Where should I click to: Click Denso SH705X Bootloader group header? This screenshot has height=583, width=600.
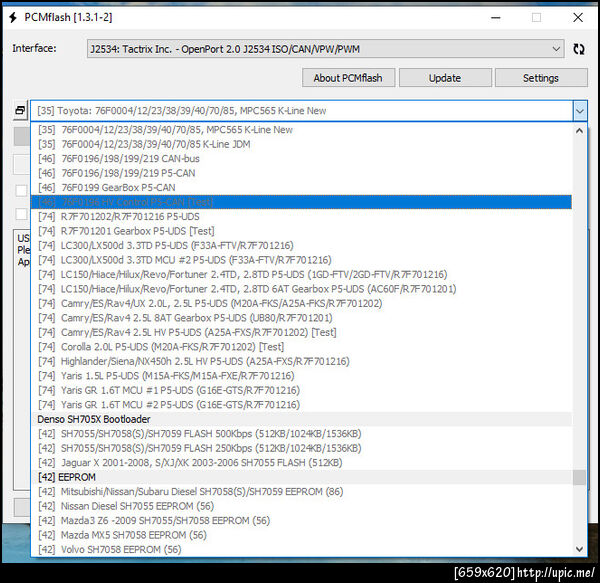tap(301, 419)
